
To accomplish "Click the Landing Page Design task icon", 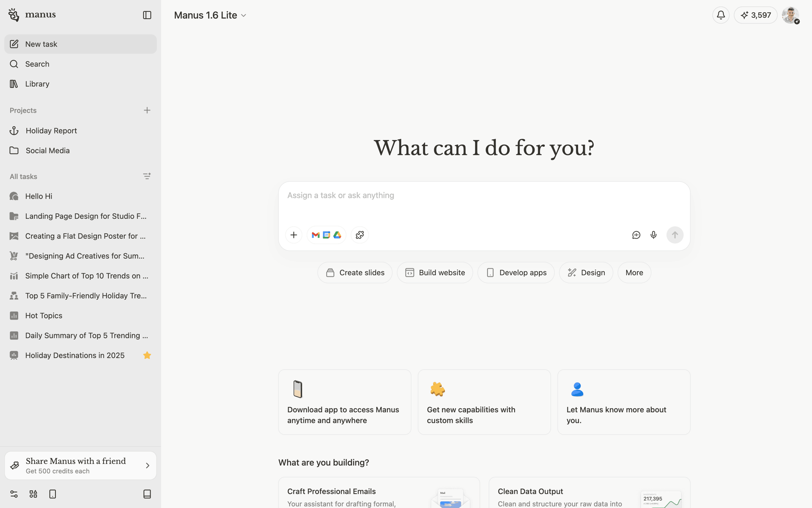I will pyautogui.click(x=14, y=216).
